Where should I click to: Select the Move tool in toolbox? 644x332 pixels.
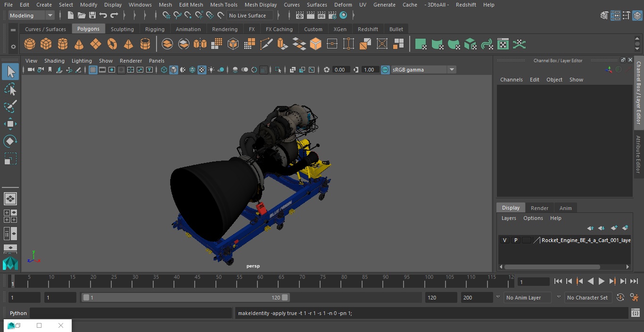pyautogui.click(x=10, y=124)
